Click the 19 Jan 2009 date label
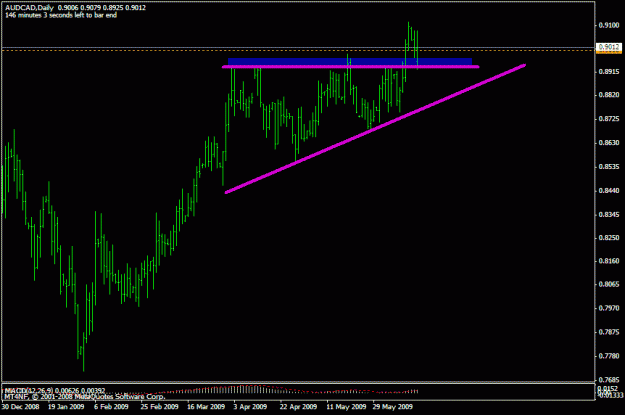The width and height of the screenshot is (625, 415). point(66,407)
